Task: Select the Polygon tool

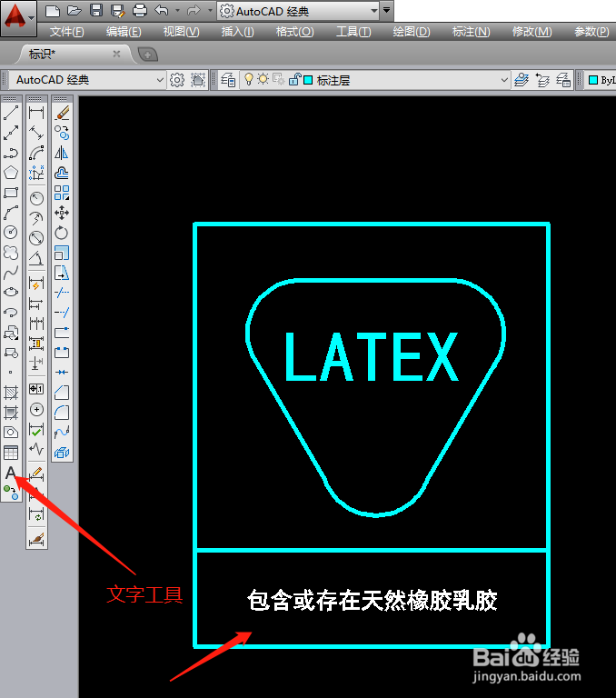Action: 11,173
